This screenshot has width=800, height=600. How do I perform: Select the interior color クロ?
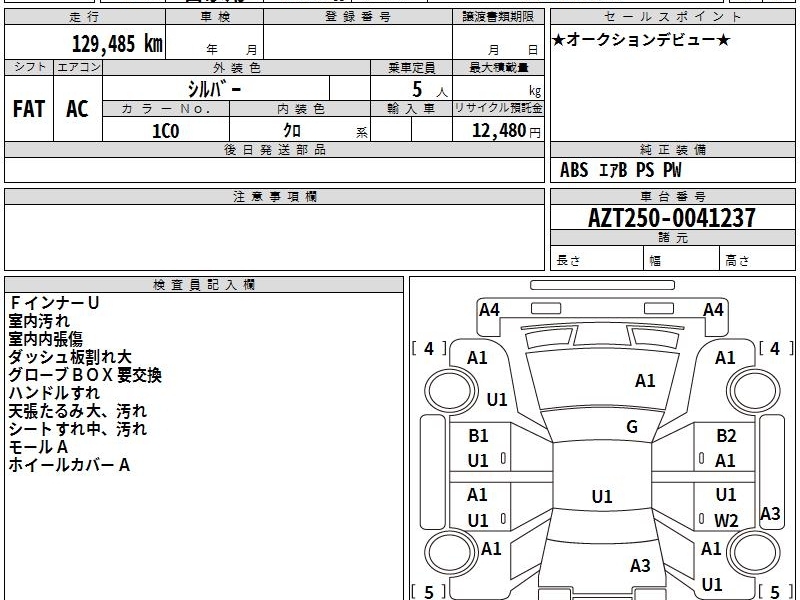click(x=292, y=131)
